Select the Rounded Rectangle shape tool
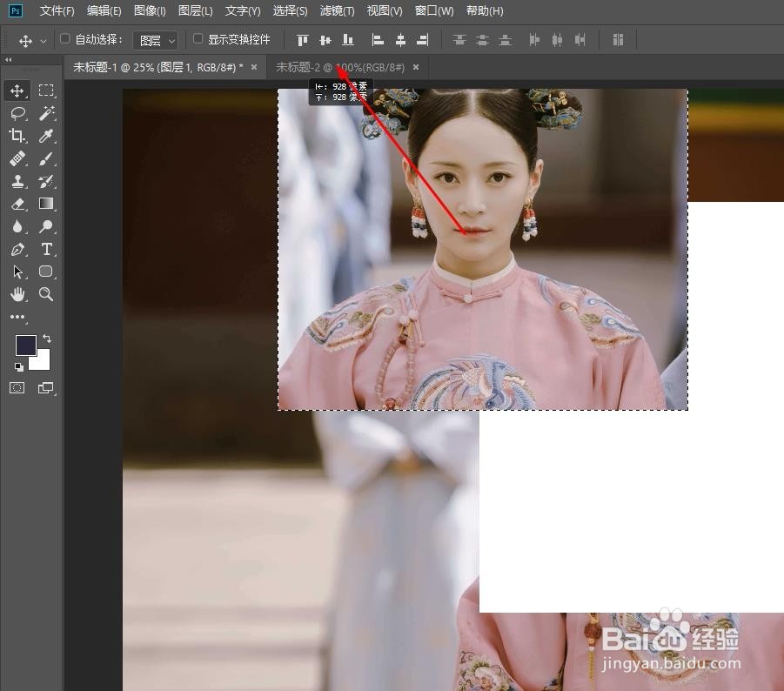Screen dimensions: 784x691 click(x=46, y=272)
